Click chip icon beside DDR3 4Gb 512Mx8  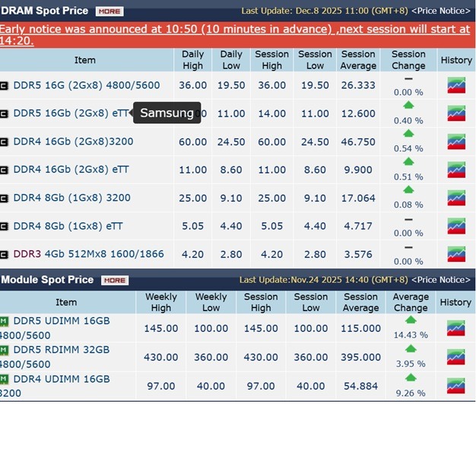point(4,255)
